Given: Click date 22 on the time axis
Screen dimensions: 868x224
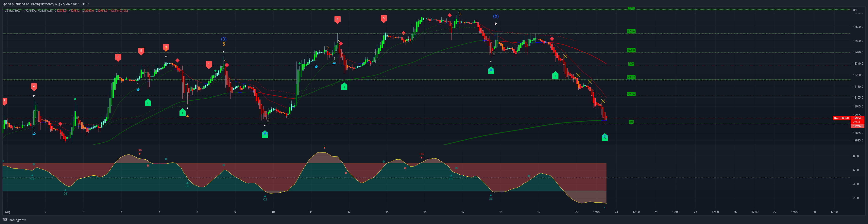Looking at the screenshot, I should point(577,212).
